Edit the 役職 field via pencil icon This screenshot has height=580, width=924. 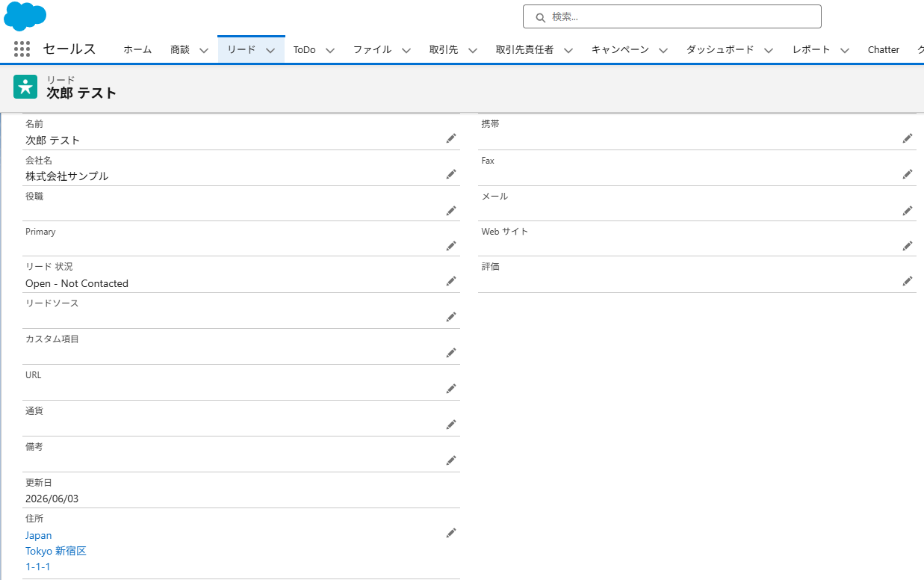(x=451, y=211)
